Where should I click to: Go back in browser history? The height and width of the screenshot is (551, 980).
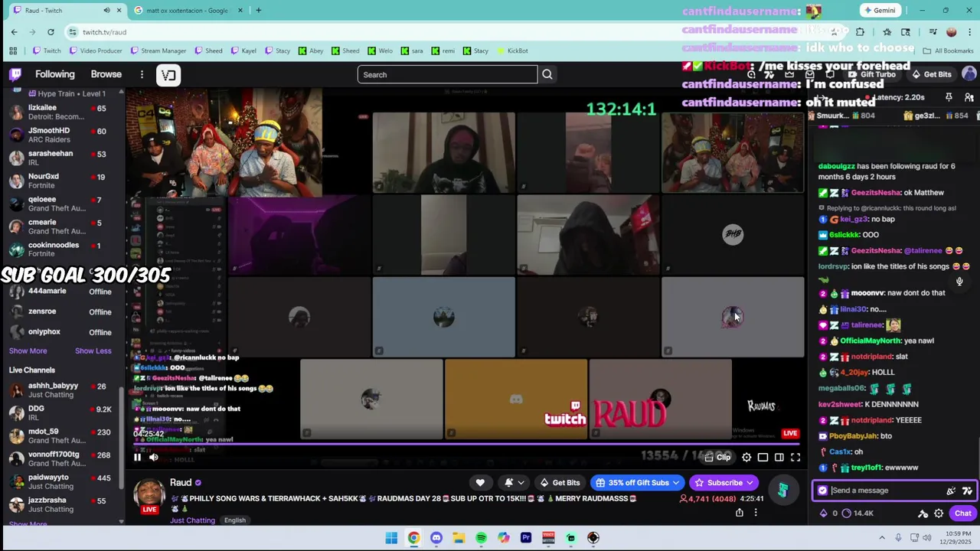[x=14, y=31]
